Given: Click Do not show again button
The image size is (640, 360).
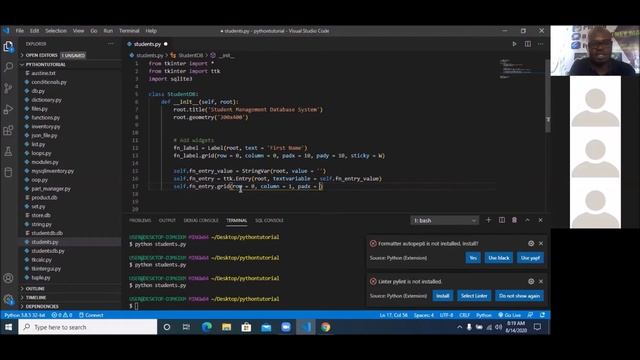Looking at the screenshot, I should [x=519, y=296].
